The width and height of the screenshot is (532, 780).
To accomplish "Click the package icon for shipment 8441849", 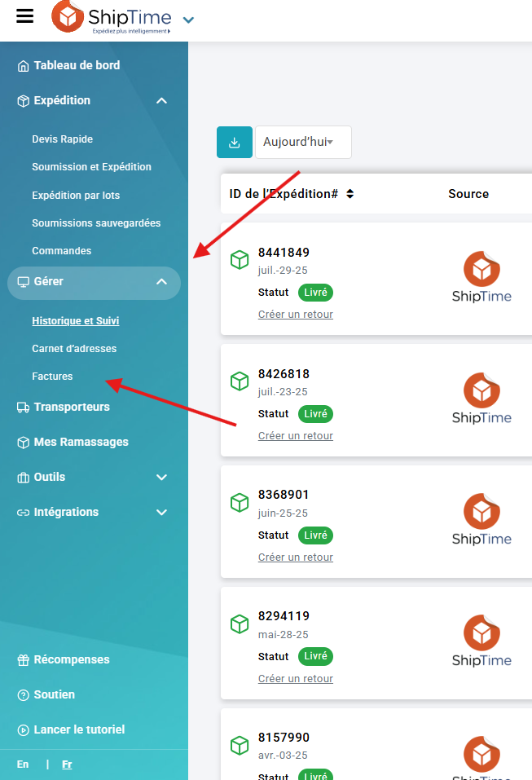I will 240,260.
